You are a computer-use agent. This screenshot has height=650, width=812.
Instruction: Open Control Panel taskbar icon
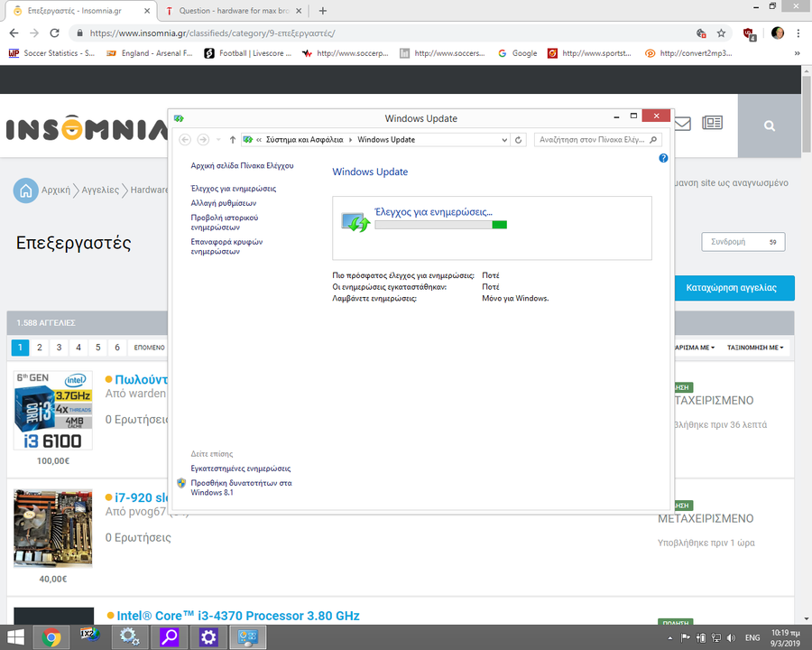247,637
